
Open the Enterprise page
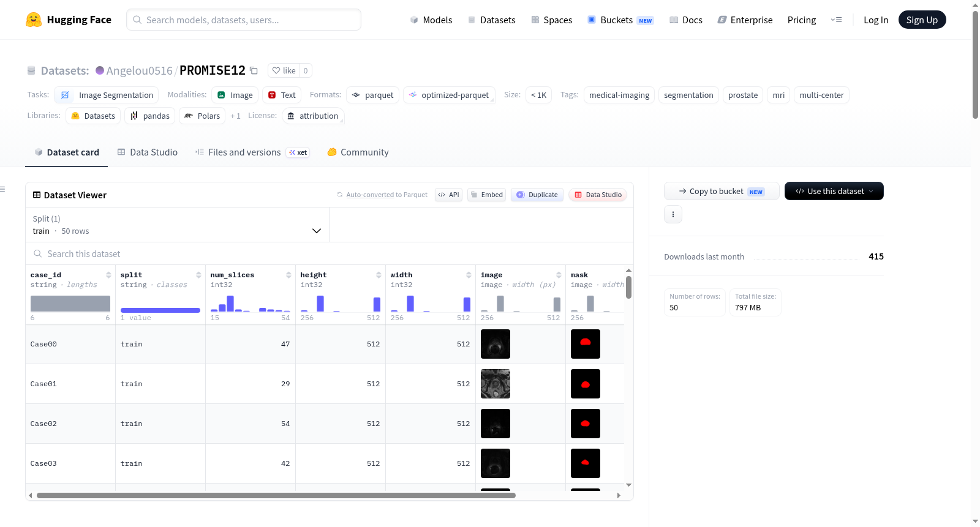click(x=745, y=20)
